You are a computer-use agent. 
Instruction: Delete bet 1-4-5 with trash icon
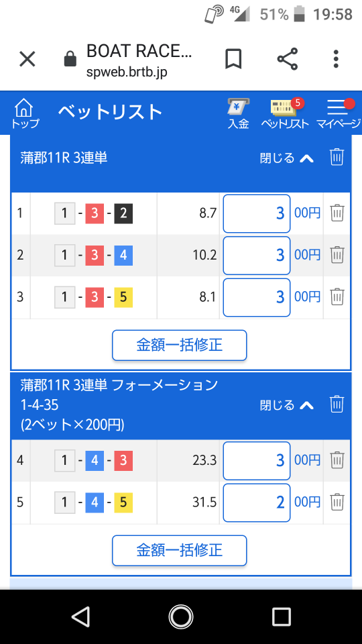tap(337, 502)
